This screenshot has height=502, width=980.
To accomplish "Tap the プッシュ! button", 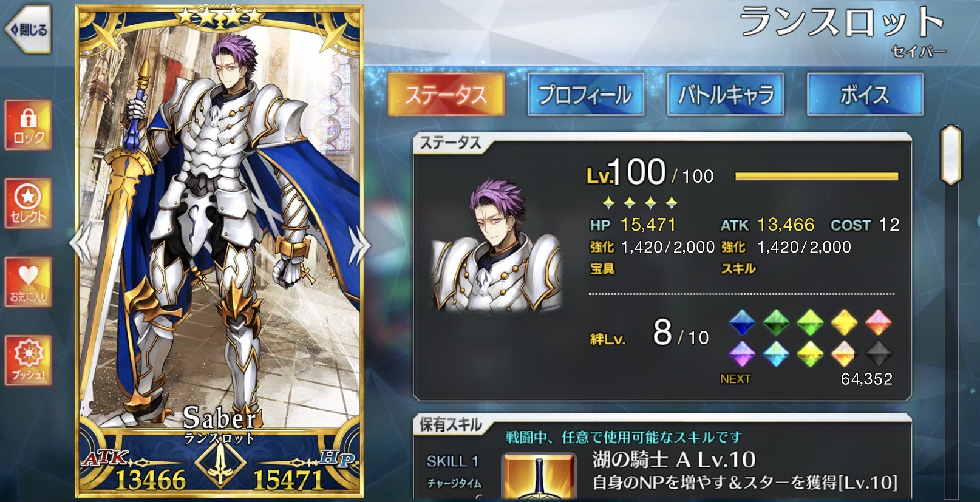I will 29,360.
